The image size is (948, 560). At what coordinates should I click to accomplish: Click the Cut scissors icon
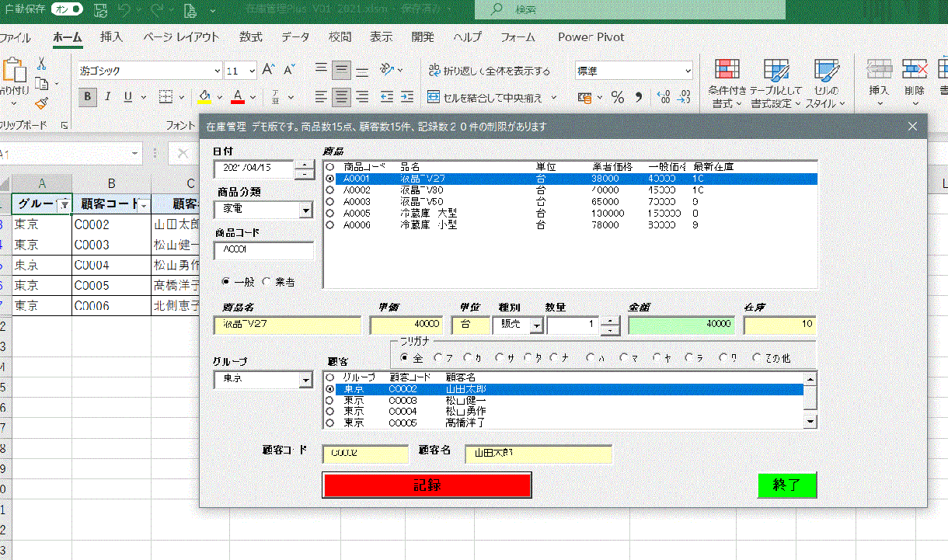tap(41, 64)
